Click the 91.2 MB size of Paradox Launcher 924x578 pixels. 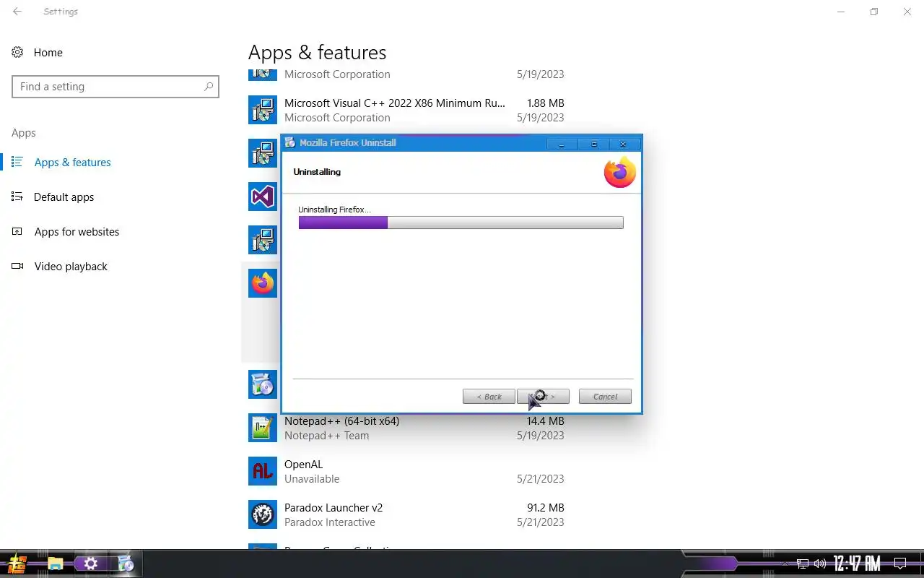point(546,508)
